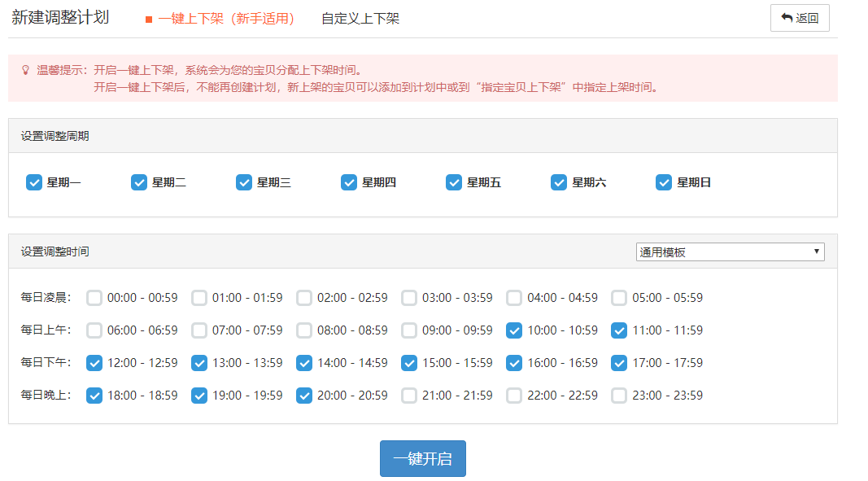Deselect the 12:00 - 12:59 time slot

94,363
